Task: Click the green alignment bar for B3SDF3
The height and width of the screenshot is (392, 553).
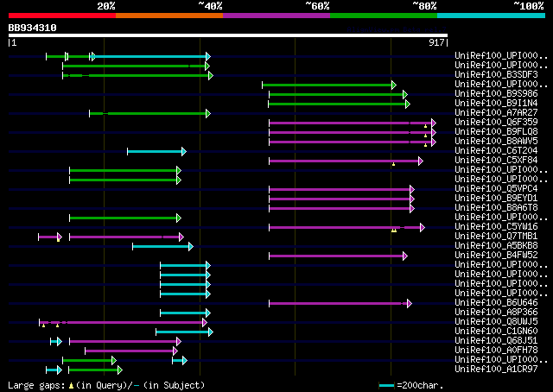Action: point(138,75)
